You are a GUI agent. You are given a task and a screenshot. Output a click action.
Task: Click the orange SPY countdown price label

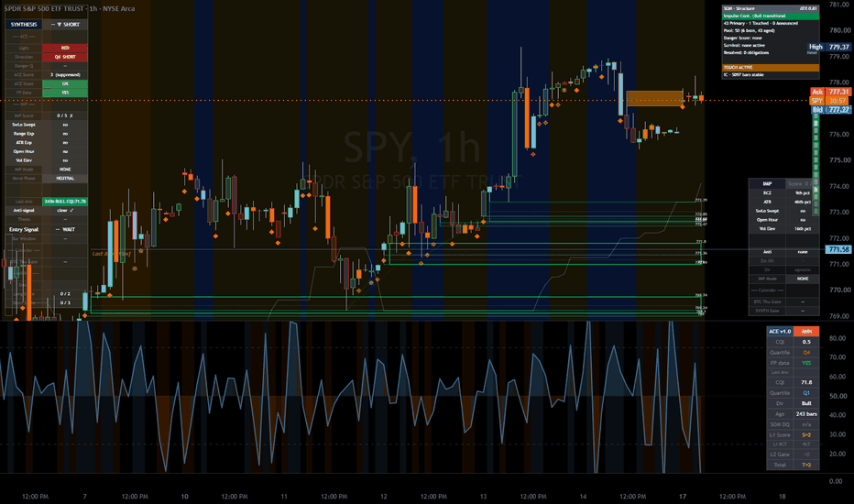(x=830, y=101)
